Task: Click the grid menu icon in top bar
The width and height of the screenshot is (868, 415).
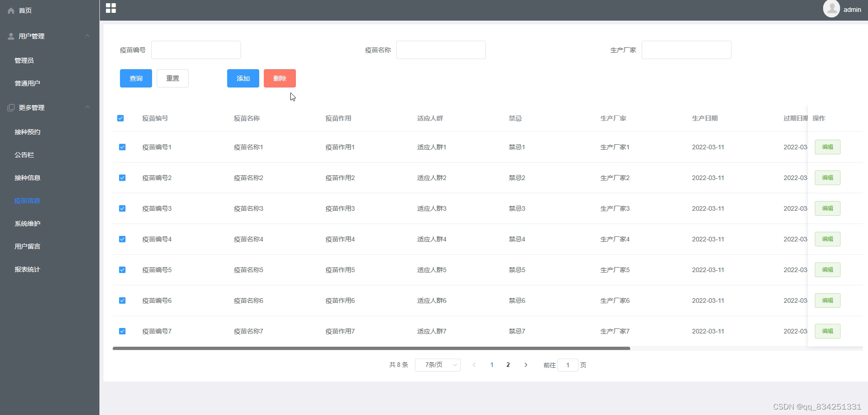Action: pos(111,8)
